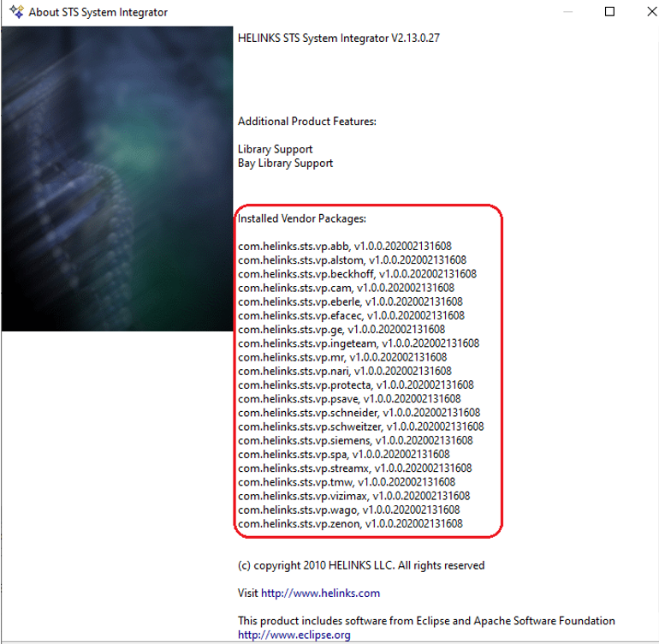
Task: Maximize the About dialog window
Action: click(x=609, y=12)
